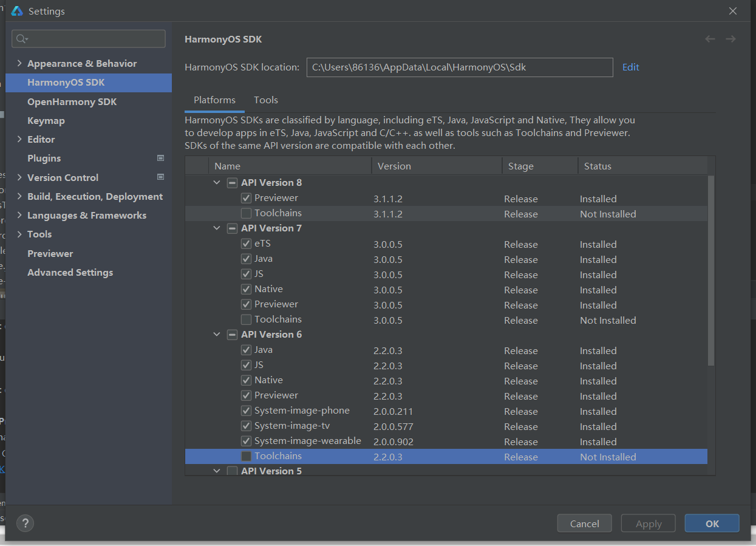This screenshot has height=546, width=756.
Task: Click the project-scope icon next to Plugins
Action: click(x=161, y=158)
